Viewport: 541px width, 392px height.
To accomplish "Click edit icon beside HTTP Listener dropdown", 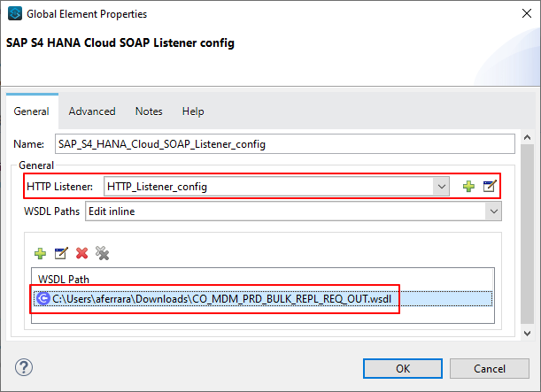I will (x=489, y=186).
